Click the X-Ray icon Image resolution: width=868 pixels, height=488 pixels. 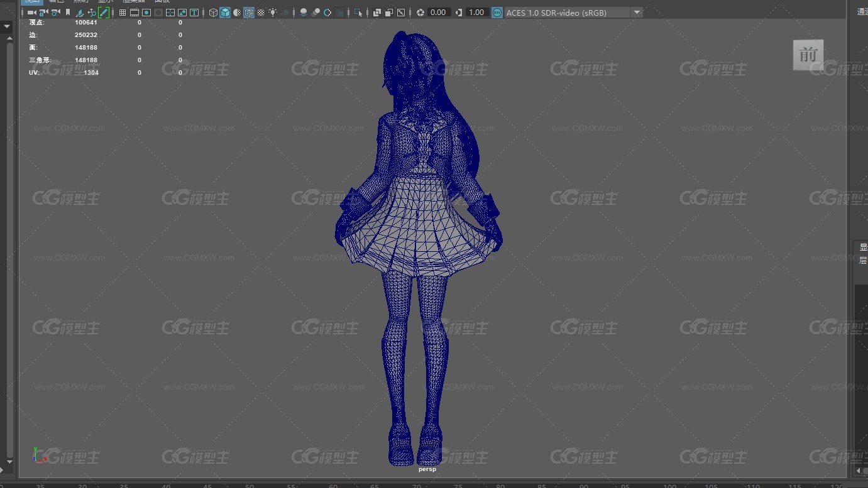point(376,13)
